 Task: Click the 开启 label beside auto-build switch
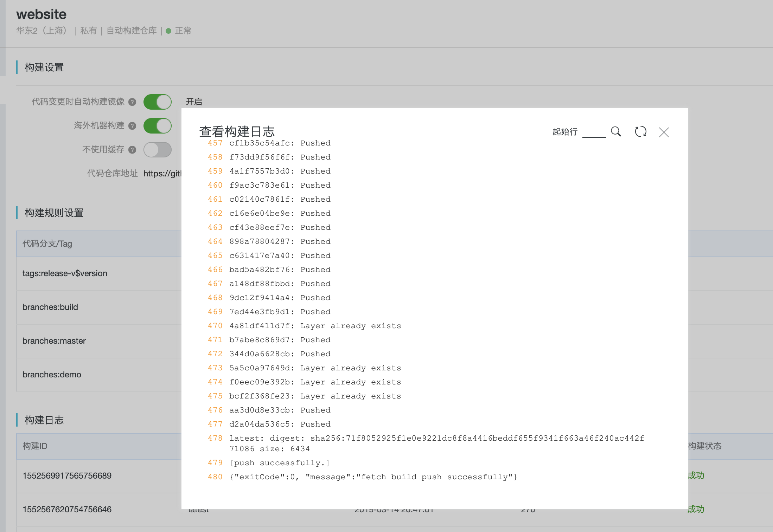(x=194, y=102)
